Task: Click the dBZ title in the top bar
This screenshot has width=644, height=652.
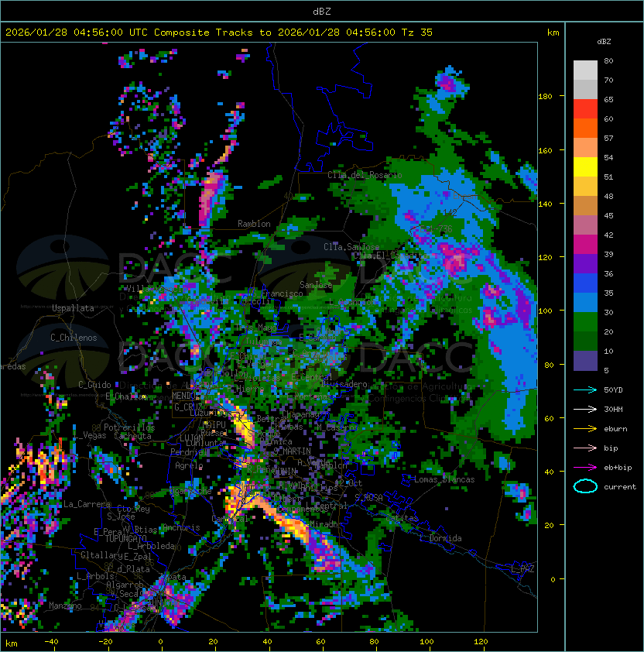Action: click(x=322, y=11)
